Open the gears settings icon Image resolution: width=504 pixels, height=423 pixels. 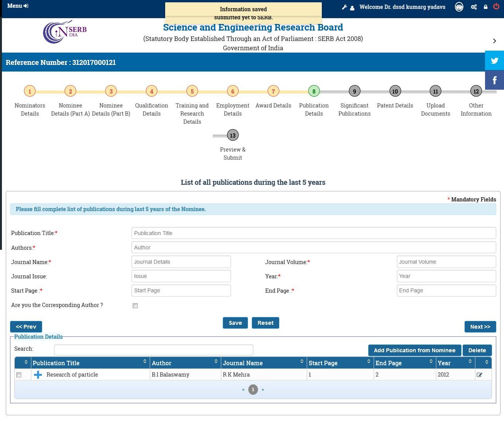(473, 7)
